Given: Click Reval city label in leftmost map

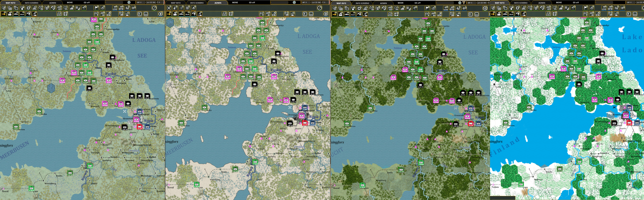Looking at the screenshot, I should point(5,191).
